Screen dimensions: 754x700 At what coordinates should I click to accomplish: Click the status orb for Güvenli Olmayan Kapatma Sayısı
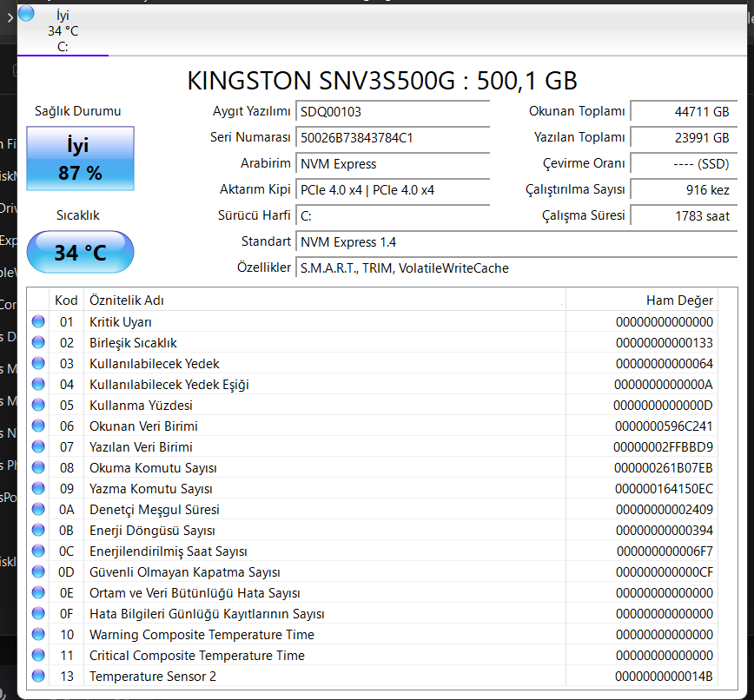(x=38, y=571)
